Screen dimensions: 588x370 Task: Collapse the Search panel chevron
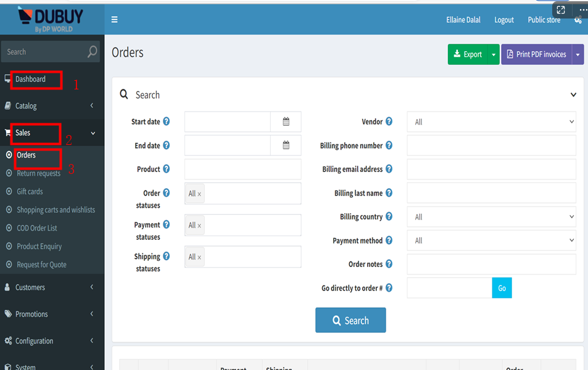573,95
